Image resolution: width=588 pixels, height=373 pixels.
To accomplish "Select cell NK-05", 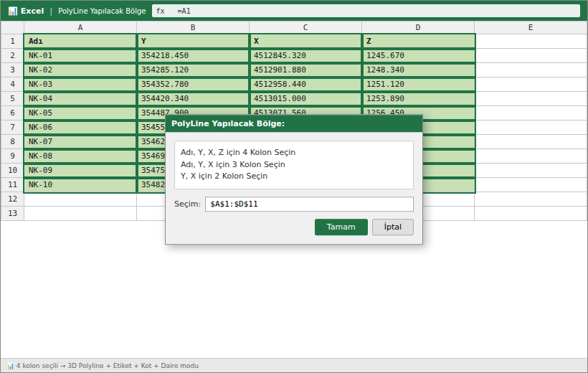I will (80, 113).
